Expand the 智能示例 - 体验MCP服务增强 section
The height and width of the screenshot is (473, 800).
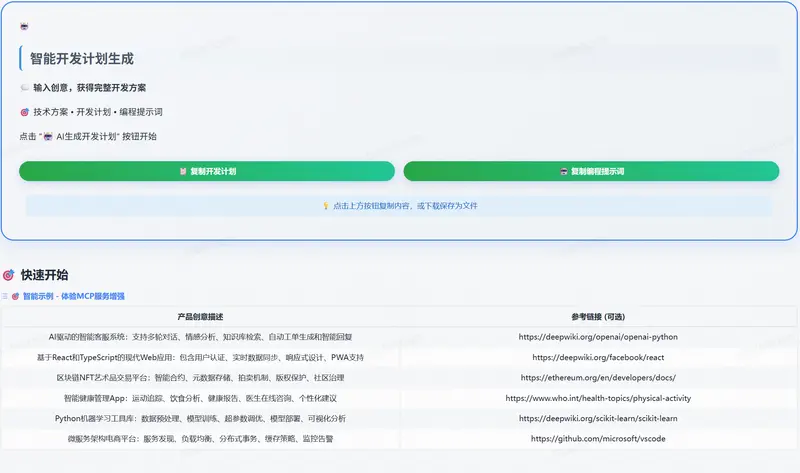pyautogui.click(x=74, y=297)
